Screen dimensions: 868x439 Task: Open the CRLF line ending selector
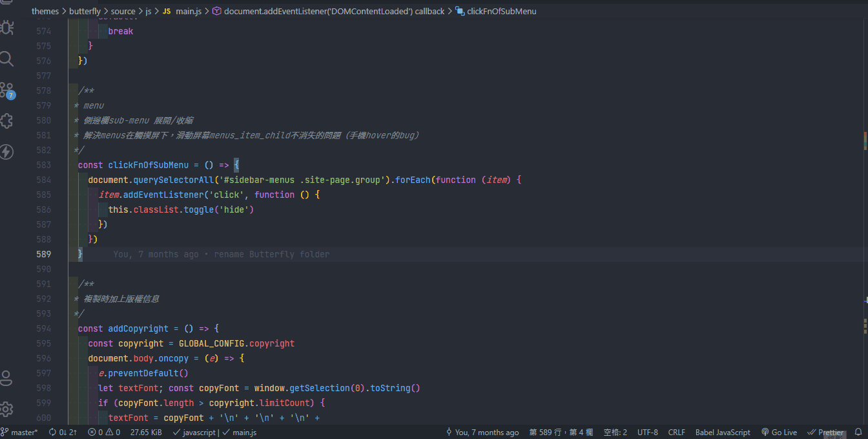tap(676, 432)
